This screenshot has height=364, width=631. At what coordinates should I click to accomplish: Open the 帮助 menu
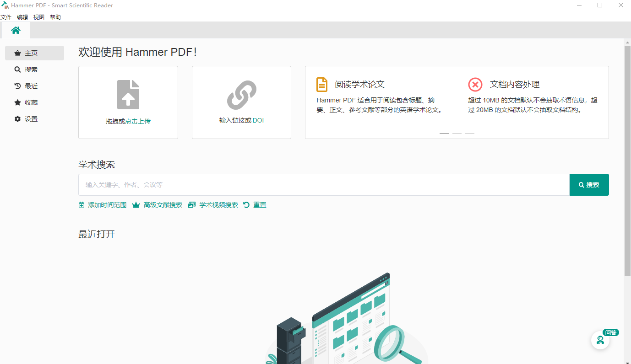(x=55, y=17)
